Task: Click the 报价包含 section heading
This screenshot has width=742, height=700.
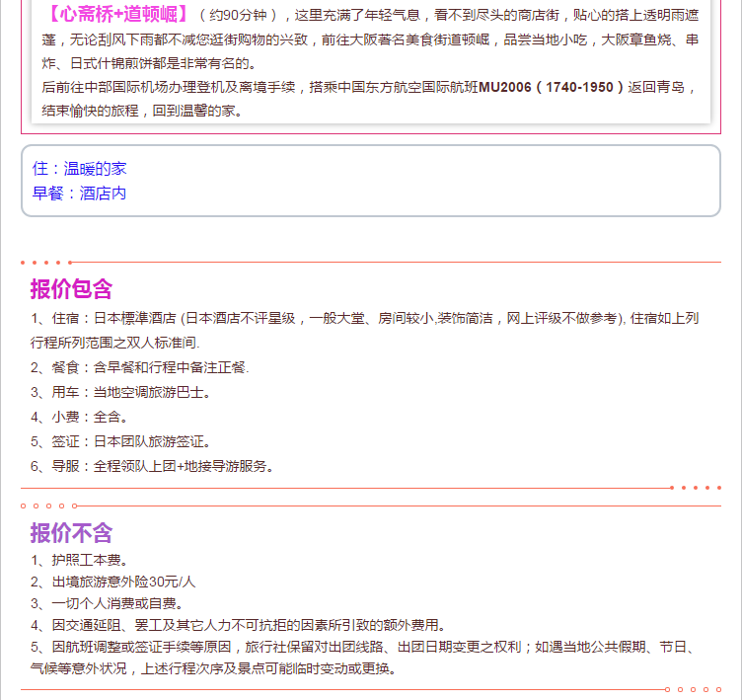Action: click(x=71, y=289)
